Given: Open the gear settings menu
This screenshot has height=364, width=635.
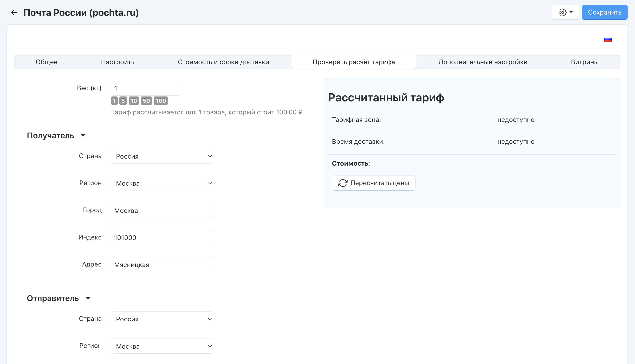Looking at the screenshot, I should (x=565, y=12).
